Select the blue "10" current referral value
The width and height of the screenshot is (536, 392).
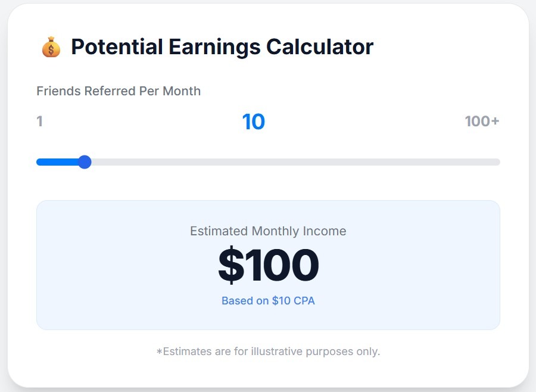(x=253, y=122)
